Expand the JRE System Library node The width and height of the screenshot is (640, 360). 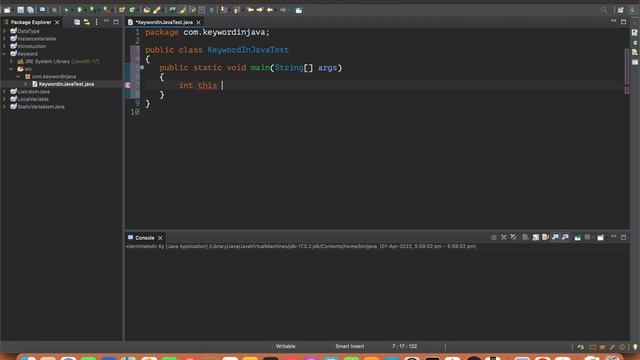click(11, 61)
